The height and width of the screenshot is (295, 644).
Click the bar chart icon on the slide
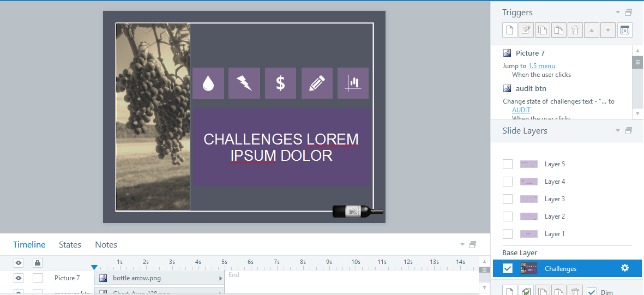(x=353, y=83)
